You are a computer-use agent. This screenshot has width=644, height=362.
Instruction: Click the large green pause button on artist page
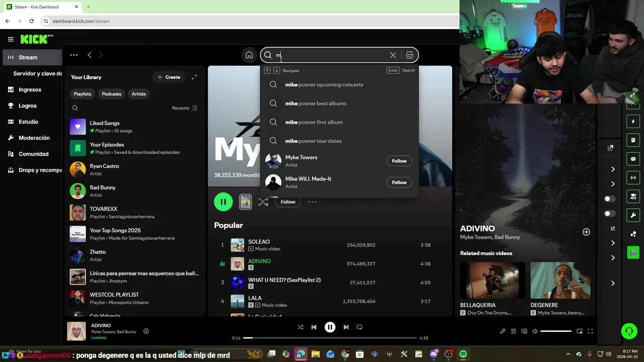click(x=223, y=202)
